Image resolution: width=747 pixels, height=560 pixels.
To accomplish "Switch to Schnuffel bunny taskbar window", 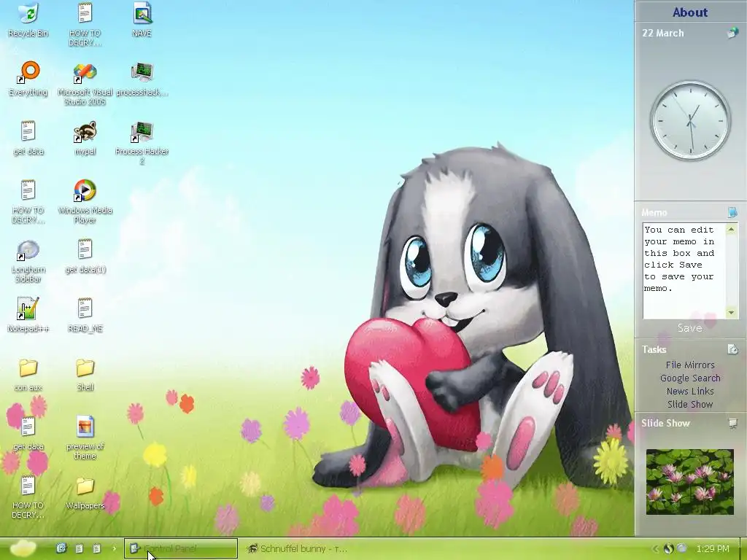I will pos(298,548).
